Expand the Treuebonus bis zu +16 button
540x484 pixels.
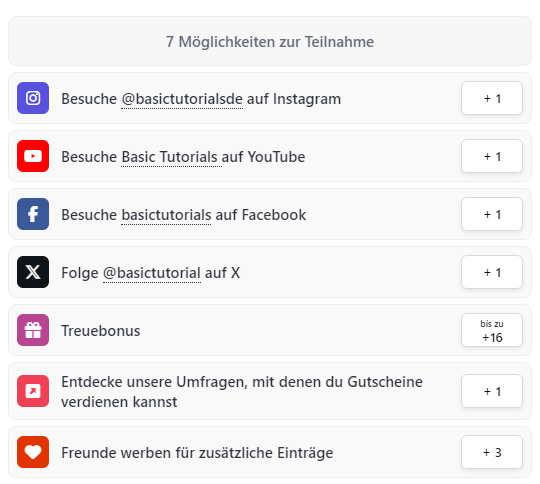pyautogui.click(x=492, y=330)
